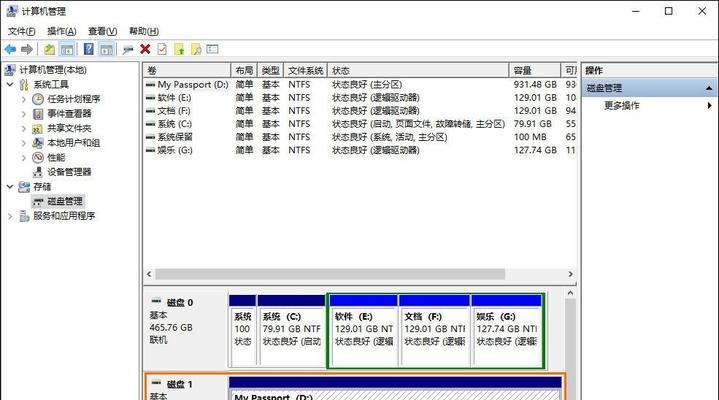Expand 性能 node arrow

(x=23, y=158)
